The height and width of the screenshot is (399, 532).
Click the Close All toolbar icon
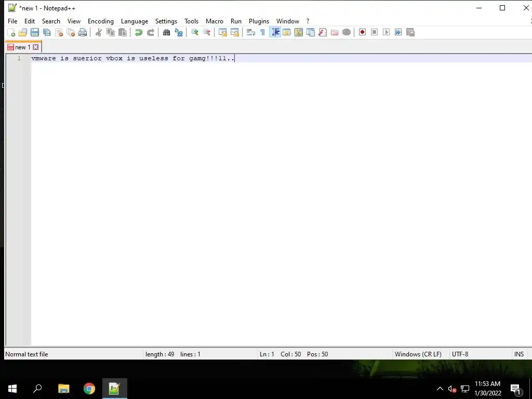pos(71,32)
